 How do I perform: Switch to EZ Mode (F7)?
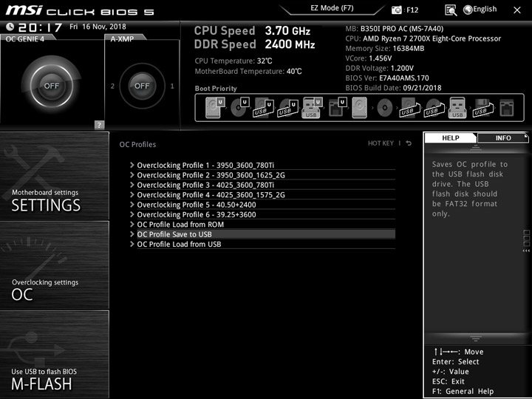click(332, 8)
